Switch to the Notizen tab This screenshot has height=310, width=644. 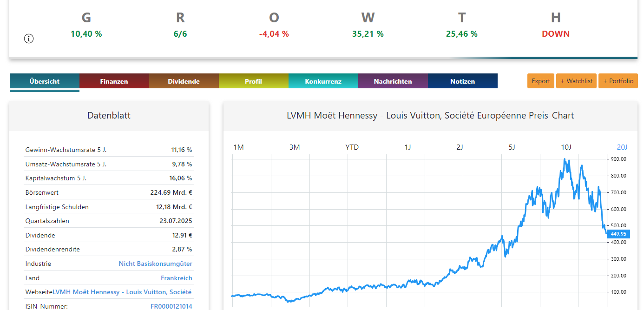(x=463, y=81)
